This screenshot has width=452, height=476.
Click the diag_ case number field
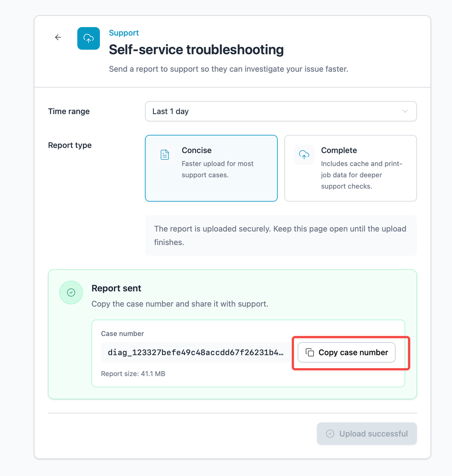[x=196, y=352]
